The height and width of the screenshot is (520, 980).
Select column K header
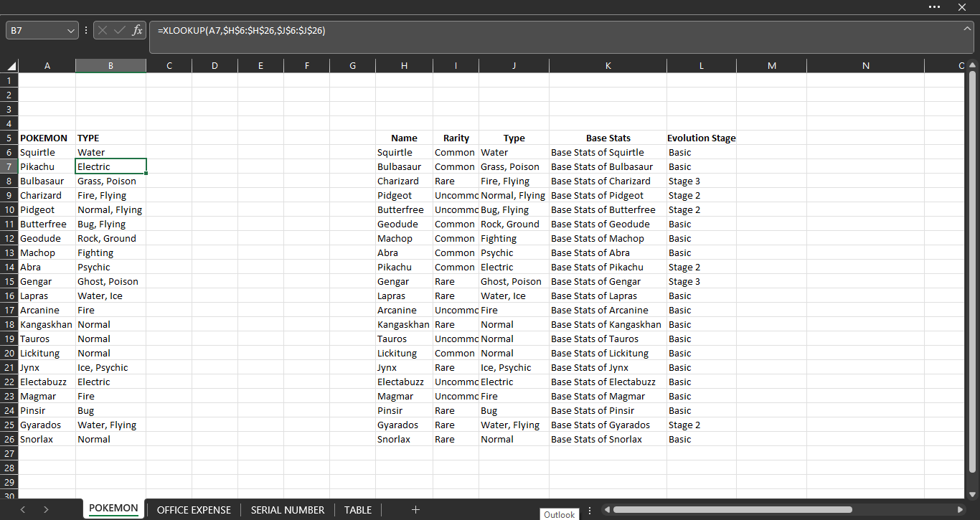[x=608, y=66]
